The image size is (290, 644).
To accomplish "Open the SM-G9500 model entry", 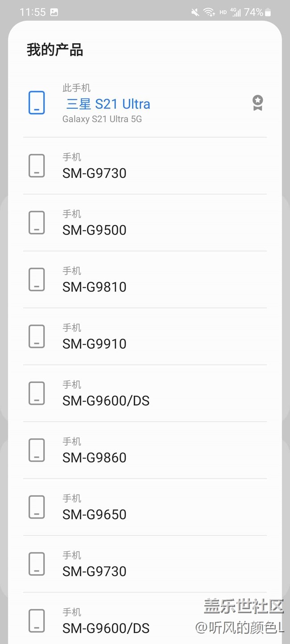I will (95, 230).
